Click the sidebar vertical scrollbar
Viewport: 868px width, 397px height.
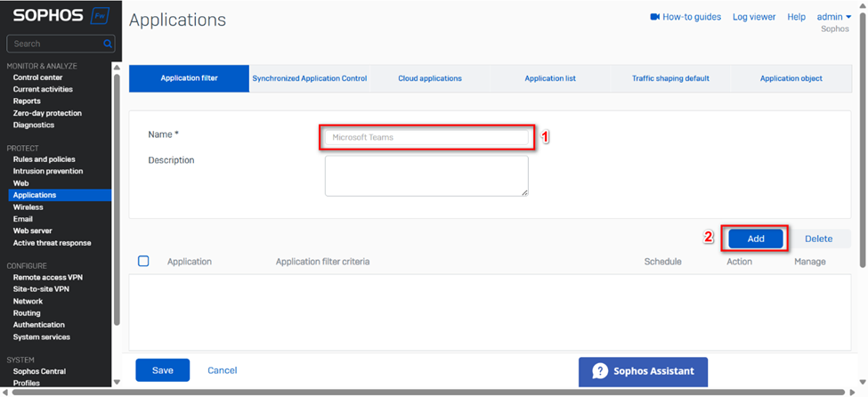tap(116, 196)
